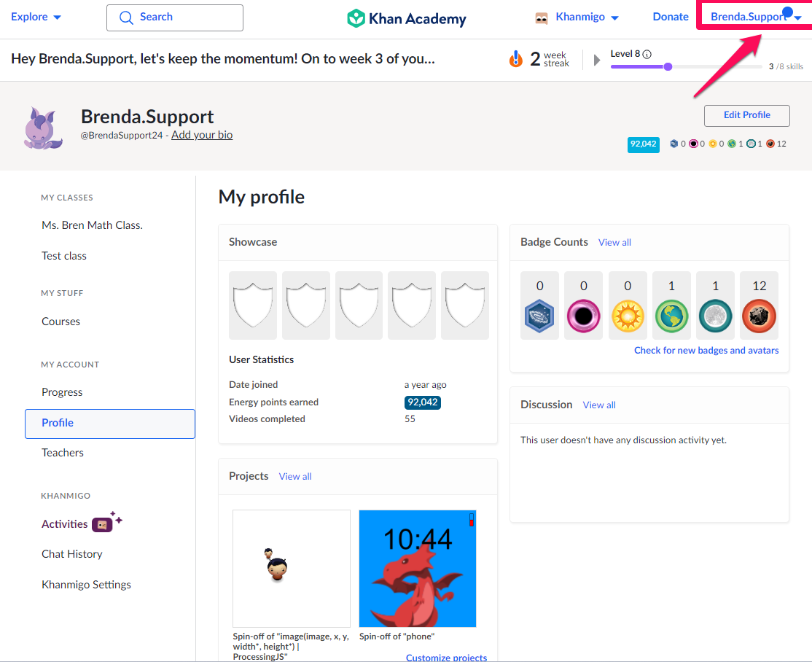Click the Earth badge icon
Screen dimensions: 812x662
click(671, 316)
